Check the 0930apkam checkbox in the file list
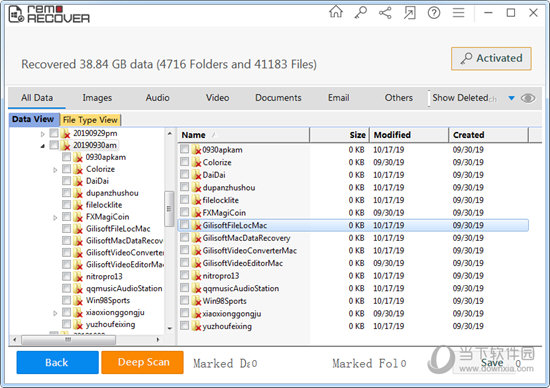The height and width of the screenshot is (388, 550). [x=185, y=149]
